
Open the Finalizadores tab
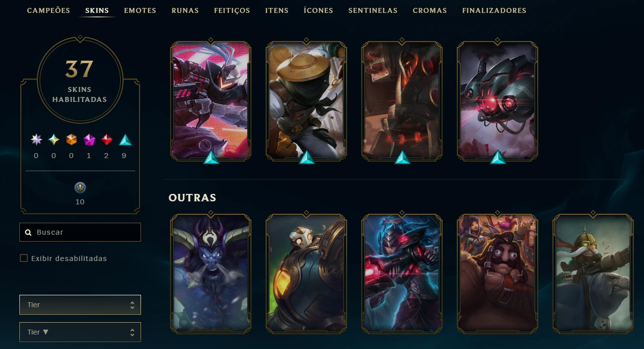[494, 10]
